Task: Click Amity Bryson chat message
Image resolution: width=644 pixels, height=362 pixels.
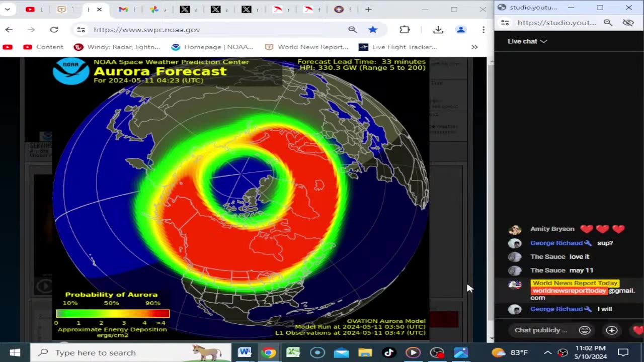Action: click(569, 229)
